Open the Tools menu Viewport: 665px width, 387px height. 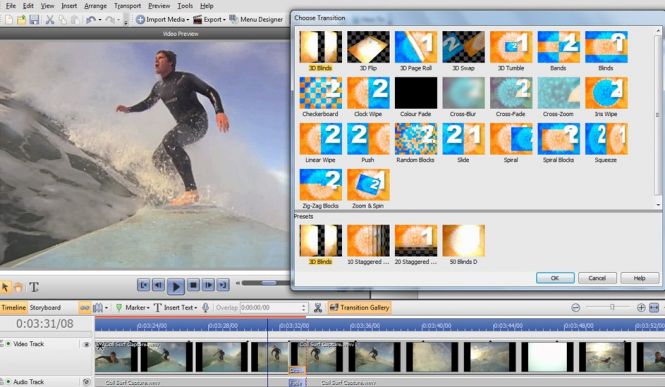(185, 6)
